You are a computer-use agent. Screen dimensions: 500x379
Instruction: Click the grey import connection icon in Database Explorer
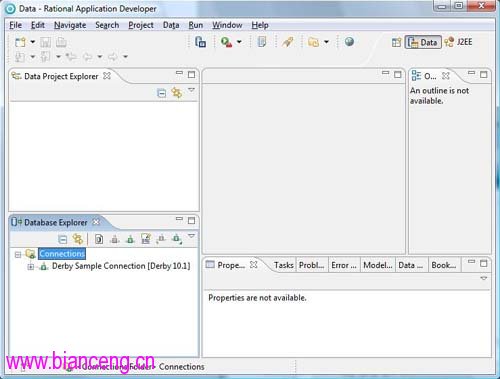pyautogui.click(x=161, y=239)
